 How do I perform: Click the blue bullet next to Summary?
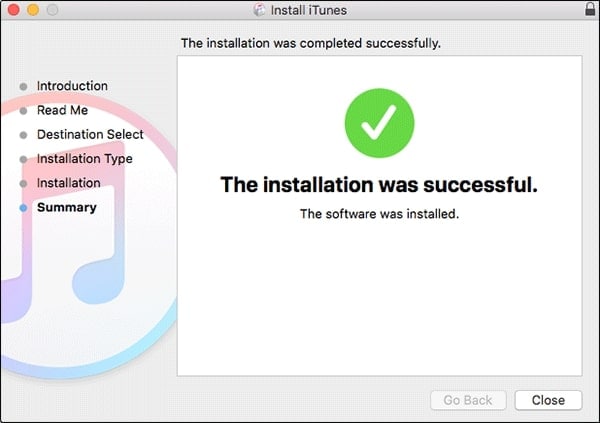click(x=23, y=208)
